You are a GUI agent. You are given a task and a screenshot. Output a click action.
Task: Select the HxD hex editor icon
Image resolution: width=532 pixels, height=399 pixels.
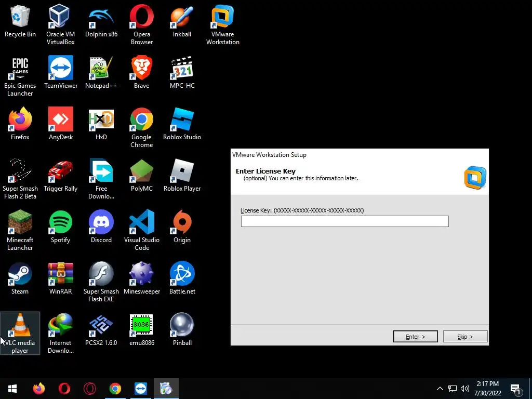(101, 124)
